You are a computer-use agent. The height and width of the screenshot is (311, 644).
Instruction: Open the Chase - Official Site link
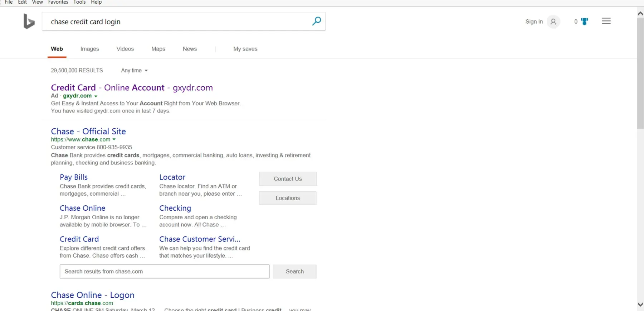click(x=88, y=131)
